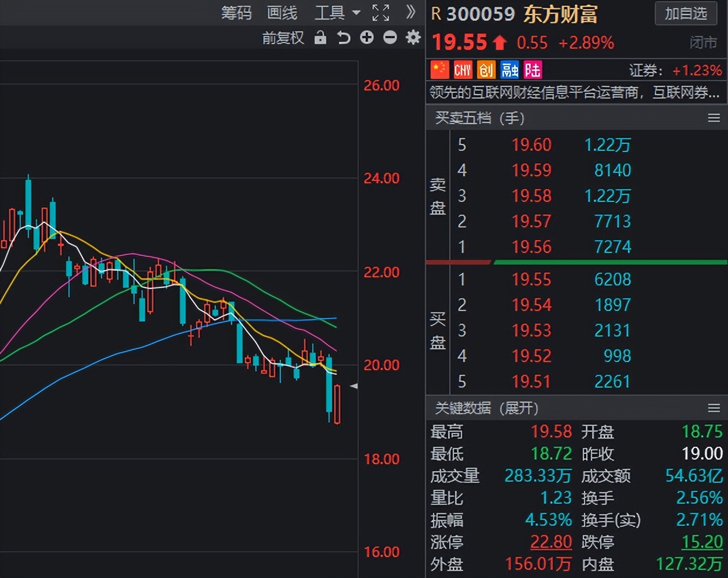Screen dimensions: 728x578
Task: Open the 买卖五档 panel menu
Action: tap(713, 118)
